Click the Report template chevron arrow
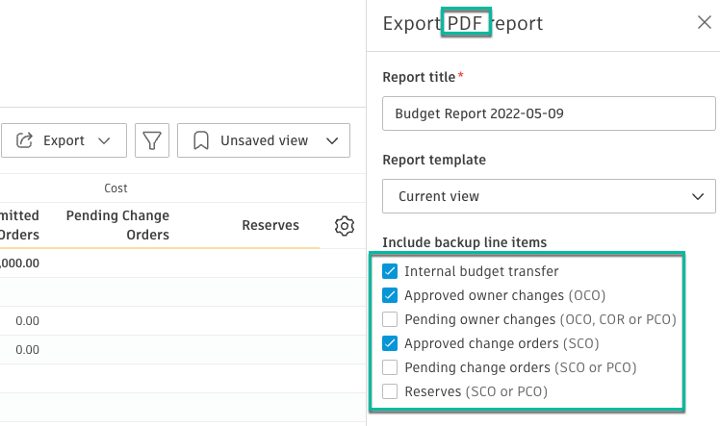720x426 pixels. coord(698,196)
